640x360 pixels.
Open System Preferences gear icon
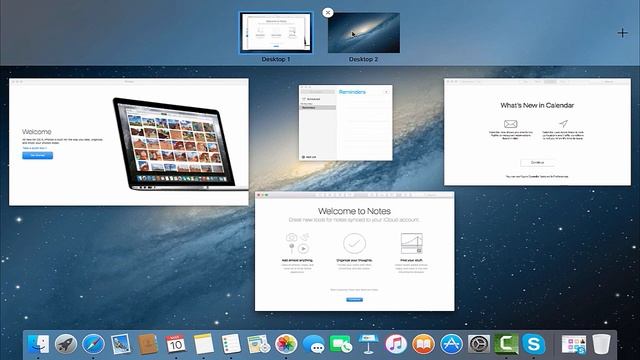[x=478, y=344]
